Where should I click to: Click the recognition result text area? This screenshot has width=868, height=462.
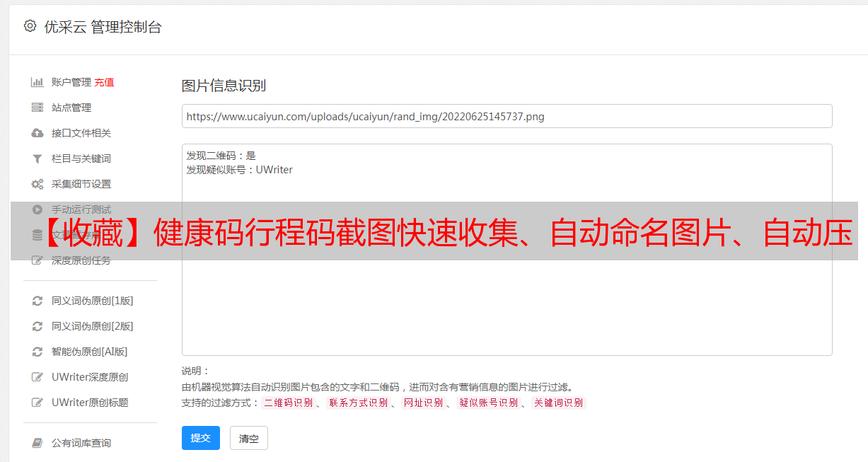click(x=507, y=250)
